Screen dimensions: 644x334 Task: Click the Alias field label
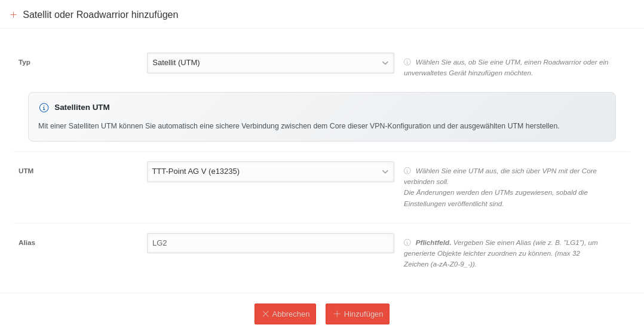(x=27, y=243)
